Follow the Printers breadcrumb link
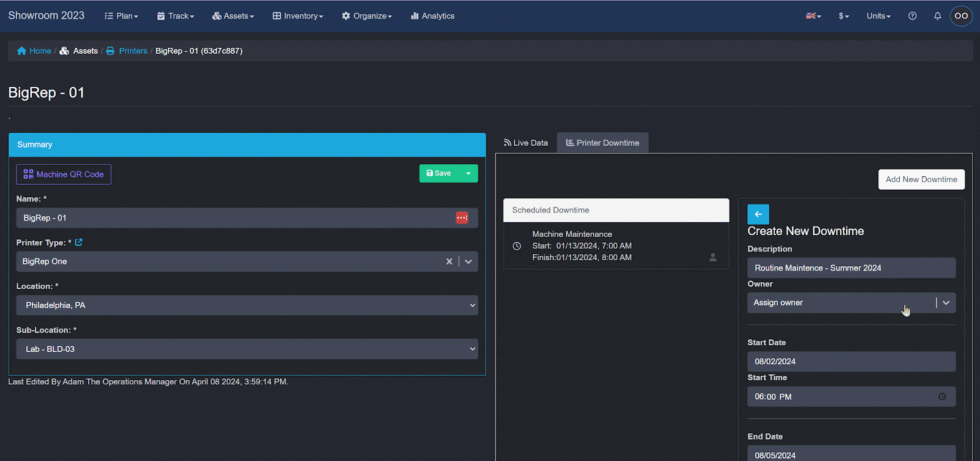 [133, 51]
